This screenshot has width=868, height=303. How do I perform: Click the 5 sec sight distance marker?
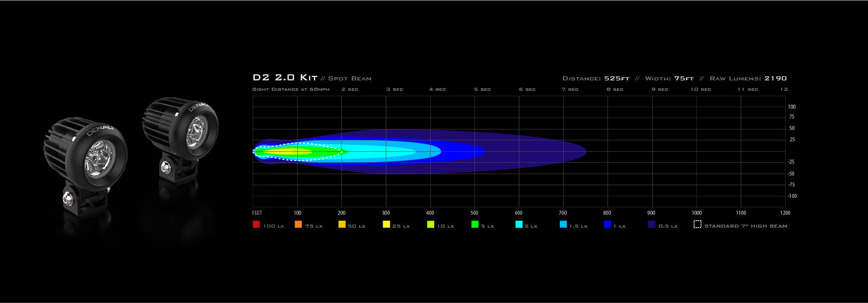(x=482, y=89)
